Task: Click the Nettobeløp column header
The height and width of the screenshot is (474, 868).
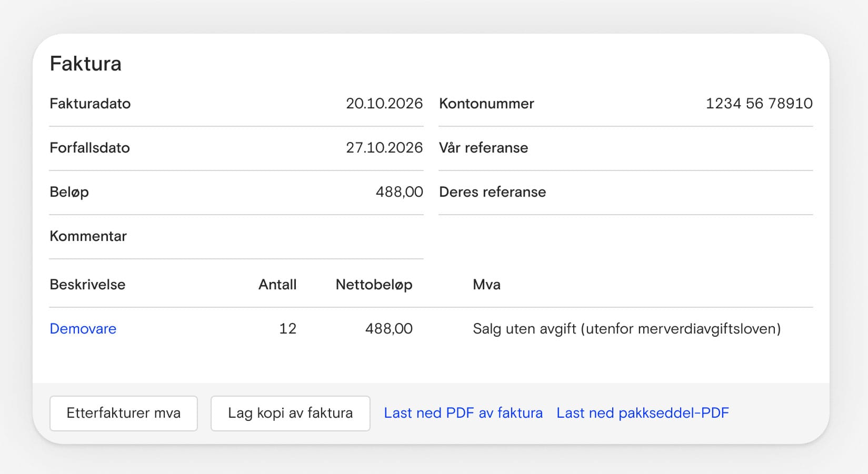Action: 374,285
